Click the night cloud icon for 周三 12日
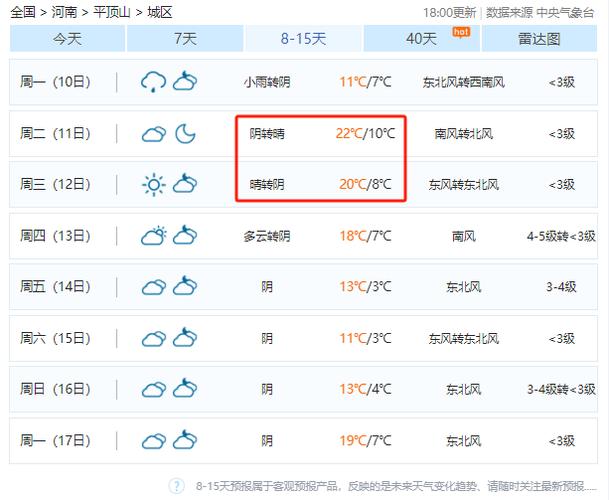 pos(185,183)
